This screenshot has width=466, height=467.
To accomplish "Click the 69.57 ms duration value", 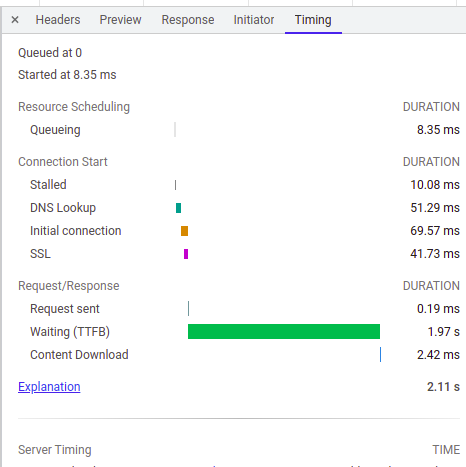I will click(435, 231).
